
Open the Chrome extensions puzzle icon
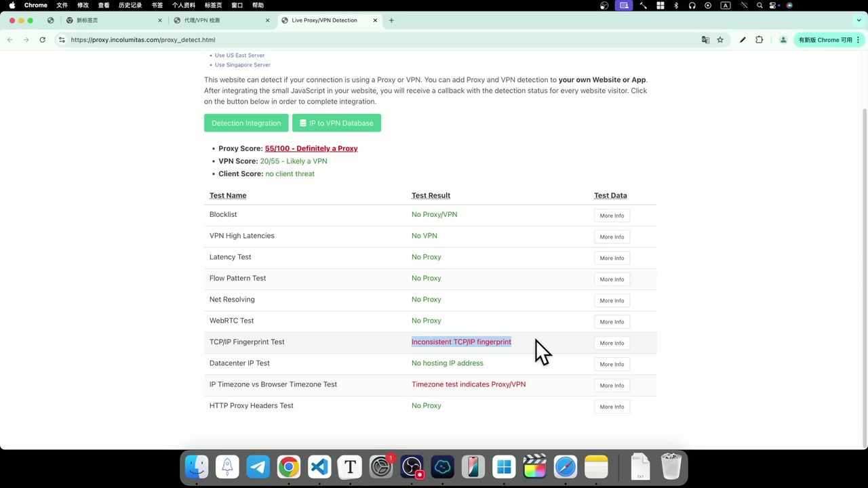pyautogui.click(x=759, y=40)
